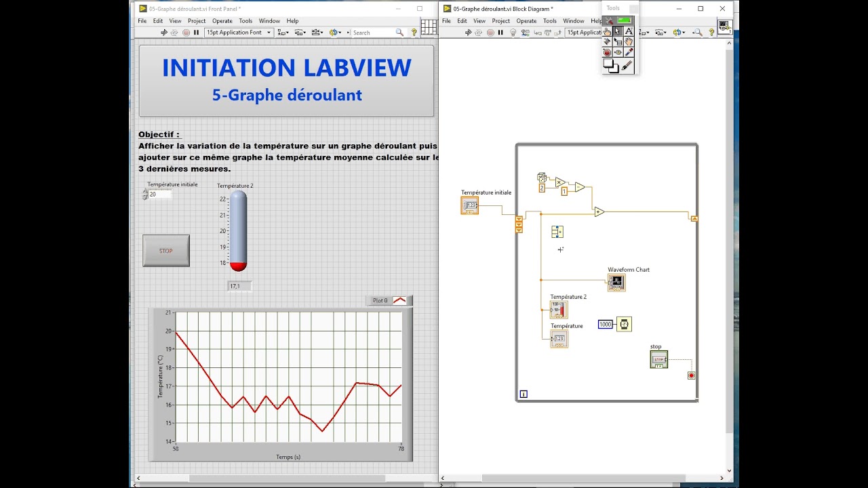Click Front Panel context help question mark
Image resolution: width=868 pixels, height=488 pixels.
pos(414,33)
